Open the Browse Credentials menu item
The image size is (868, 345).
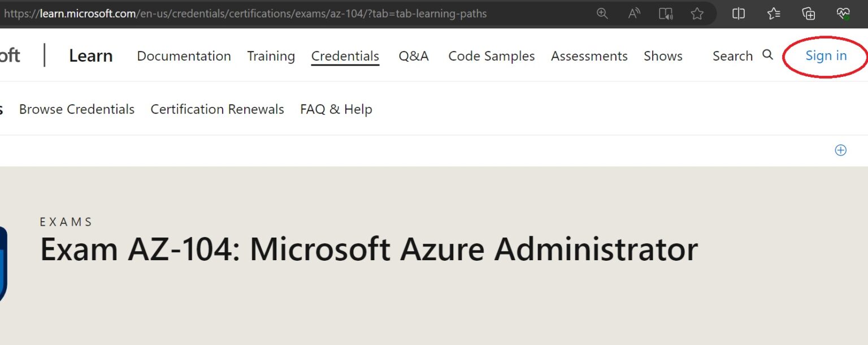(76, 109)
